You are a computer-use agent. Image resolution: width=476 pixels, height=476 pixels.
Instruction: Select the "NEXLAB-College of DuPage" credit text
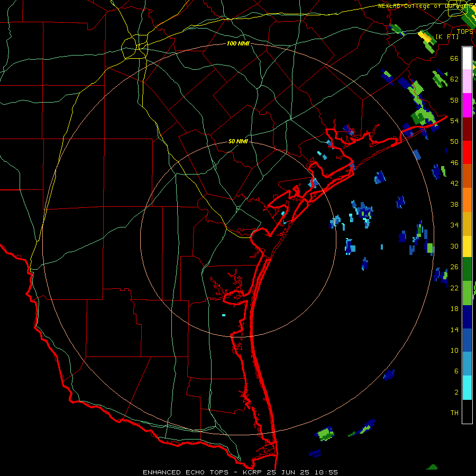(425, 6)
